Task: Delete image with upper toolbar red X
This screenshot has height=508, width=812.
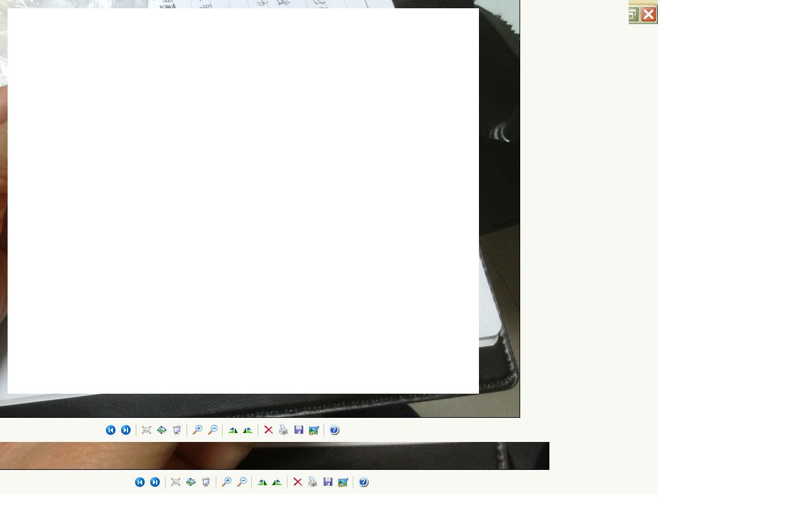Action: [268, 430]
